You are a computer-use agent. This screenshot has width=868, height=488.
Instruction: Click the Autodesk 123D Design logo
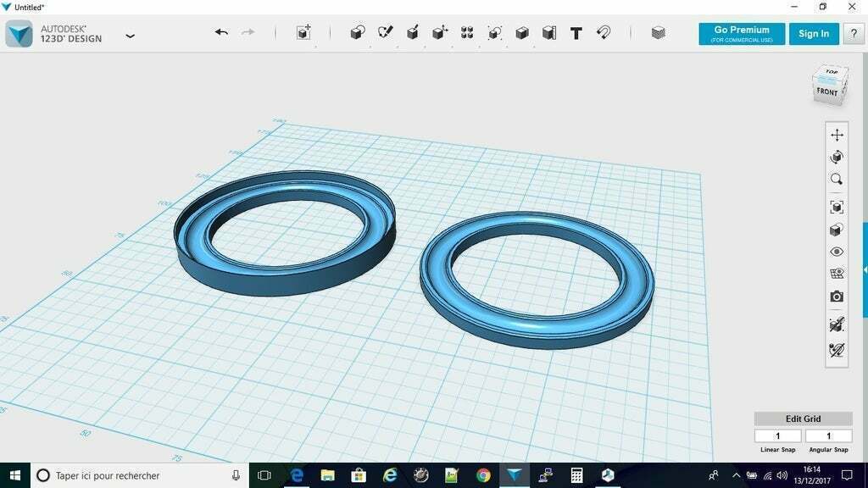(x=19, y=34)
